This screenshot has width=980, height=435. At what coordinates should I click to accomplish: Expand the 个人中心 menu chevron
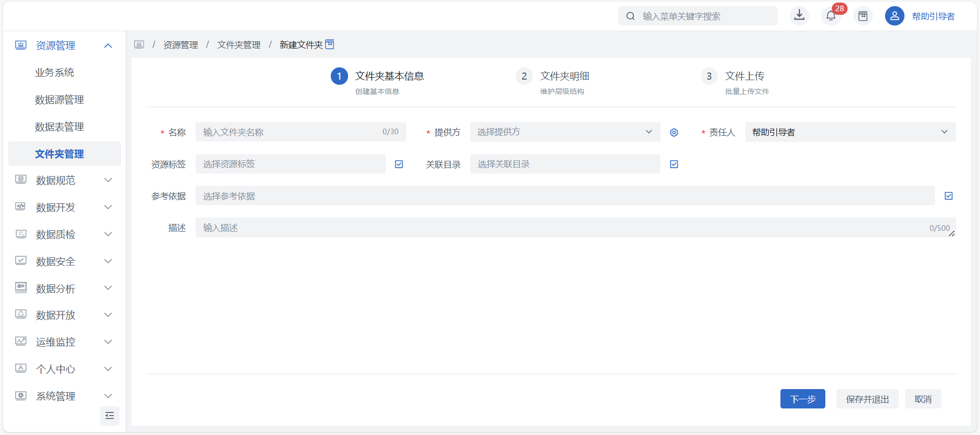coord(108,369)
